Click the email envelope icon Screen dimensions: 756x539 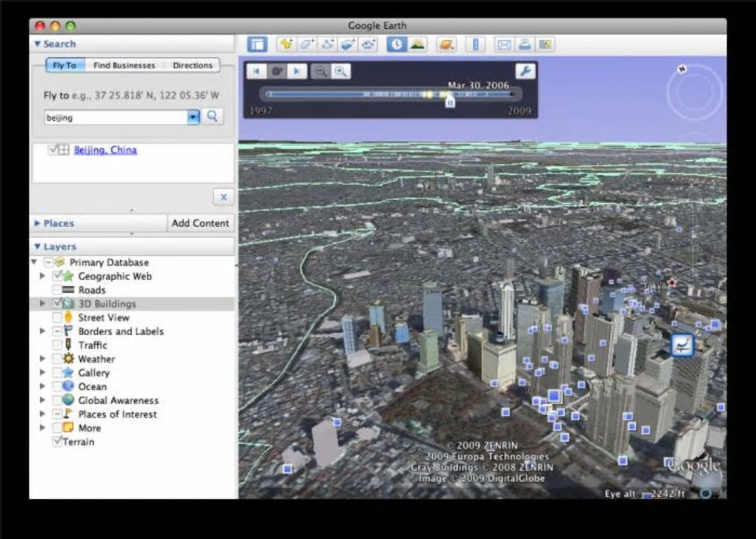point(504,44)
